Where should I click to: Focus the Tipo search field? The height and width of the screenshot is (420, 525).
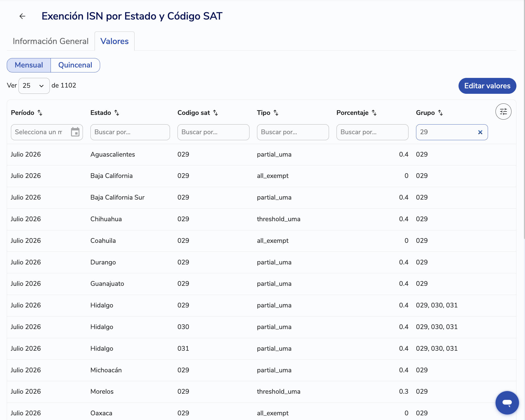(x=293, y=132)
